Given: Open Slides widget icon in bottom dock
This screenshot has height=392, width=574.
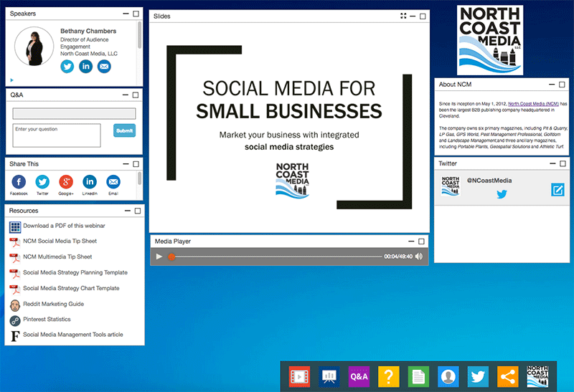Looking at the screenshot, I should [329, 376].
